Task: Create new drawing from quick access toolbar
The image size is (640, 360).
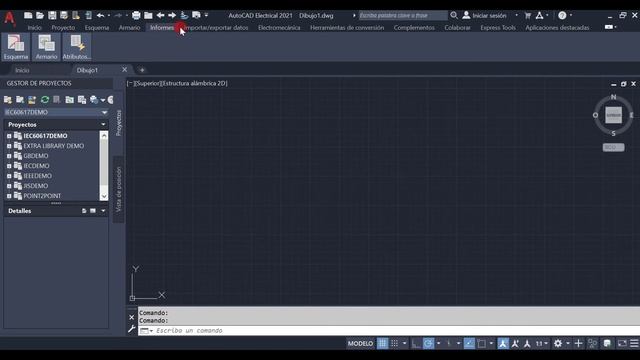Action: pyautogui.click(x=28, y=16)
